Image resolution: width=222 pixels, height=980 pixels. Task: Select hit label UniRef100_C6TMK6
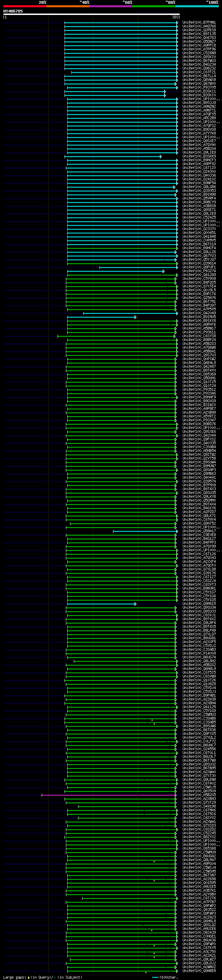click(199, 810)
